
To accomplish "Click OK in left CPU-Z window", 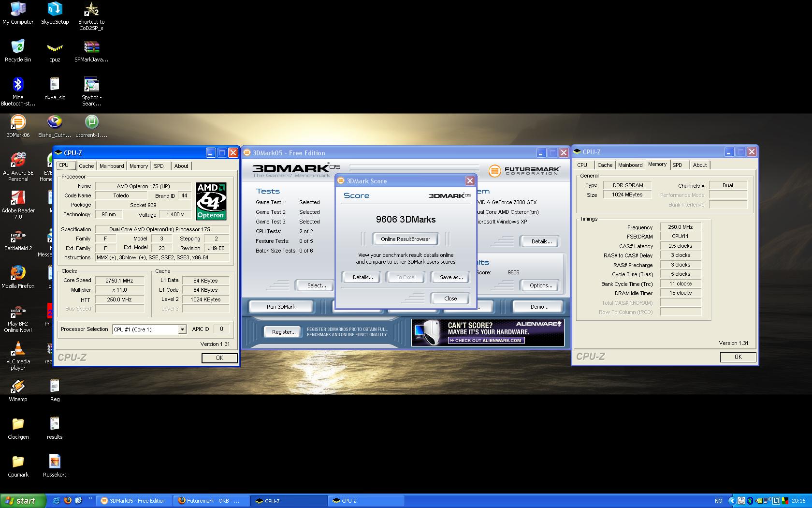I will [219, 358].
